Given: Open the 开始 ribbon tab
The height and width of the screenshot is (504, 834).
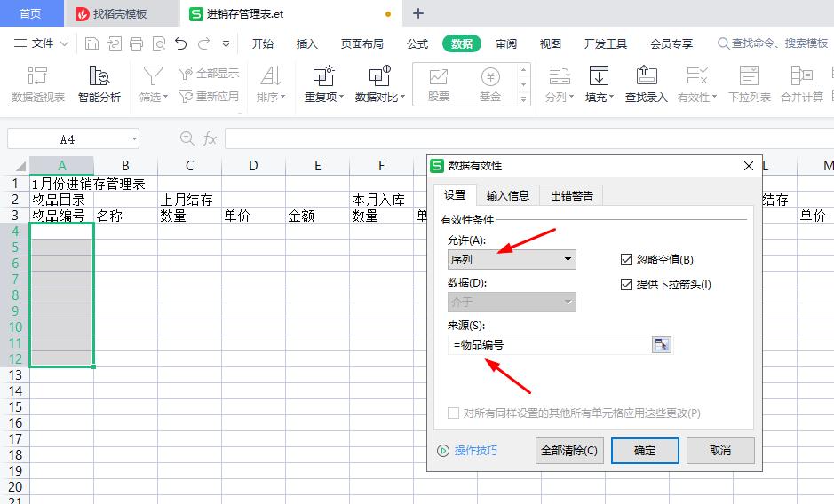Looking at the screenshot, I should pos(262,43).
